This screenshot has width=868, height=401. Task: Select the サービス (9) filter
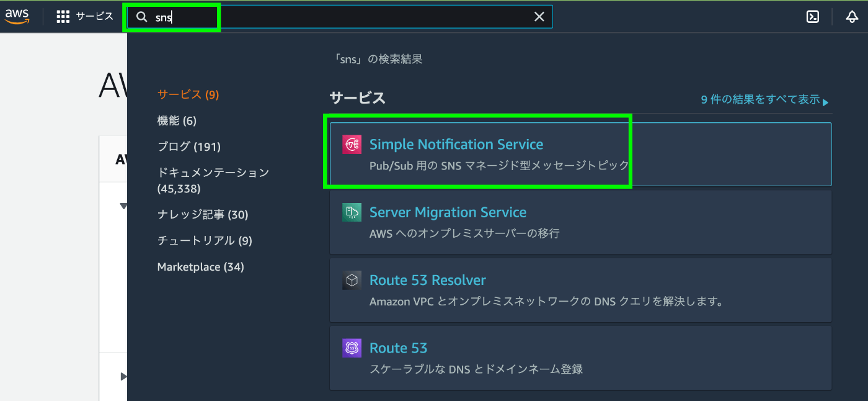(x=188, y=94)
